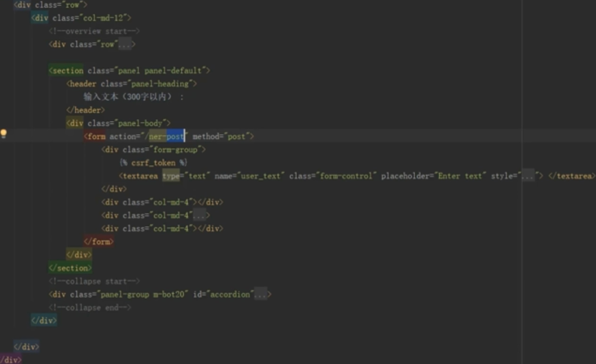Image resolution: width=596 pixels, height=364 pixels.
Task: Expand the folded style attribute ellipsis in textarea
Action: [x=528, y=176]
